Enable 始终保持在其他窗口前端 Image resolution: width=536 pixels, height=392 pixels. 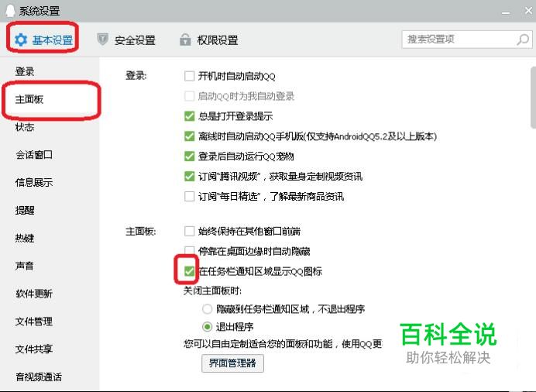(189, 232)
